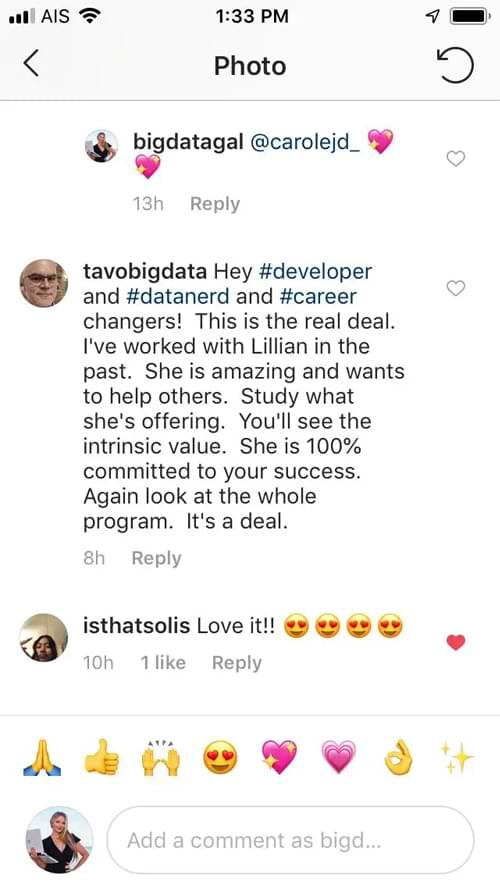The height and width of the screenshot is (887, 500).
Task: Like the tavobigdata comment
Action: point(456,289)
